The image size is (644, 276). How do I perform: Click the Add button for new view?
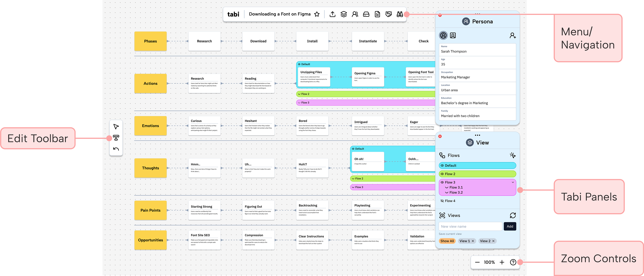(510, 226)
